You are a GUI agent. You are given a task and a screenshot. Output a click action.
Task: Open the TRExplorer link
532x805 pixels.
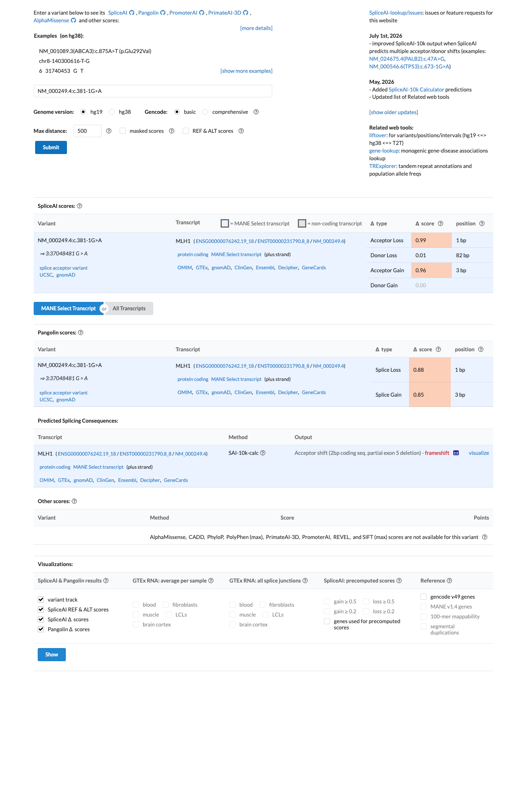pyautogui.click(x=382, y=166)
